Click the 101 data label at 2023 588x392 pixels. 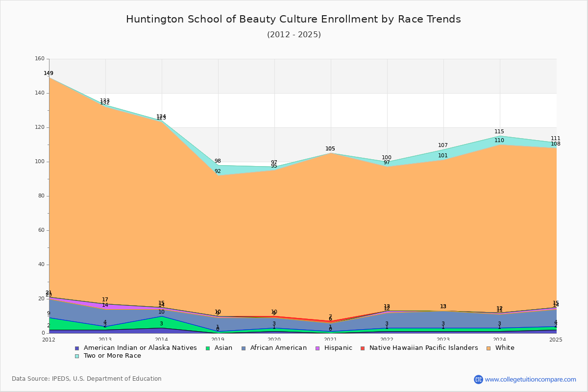pyautogui.click(x=443, y=156)
